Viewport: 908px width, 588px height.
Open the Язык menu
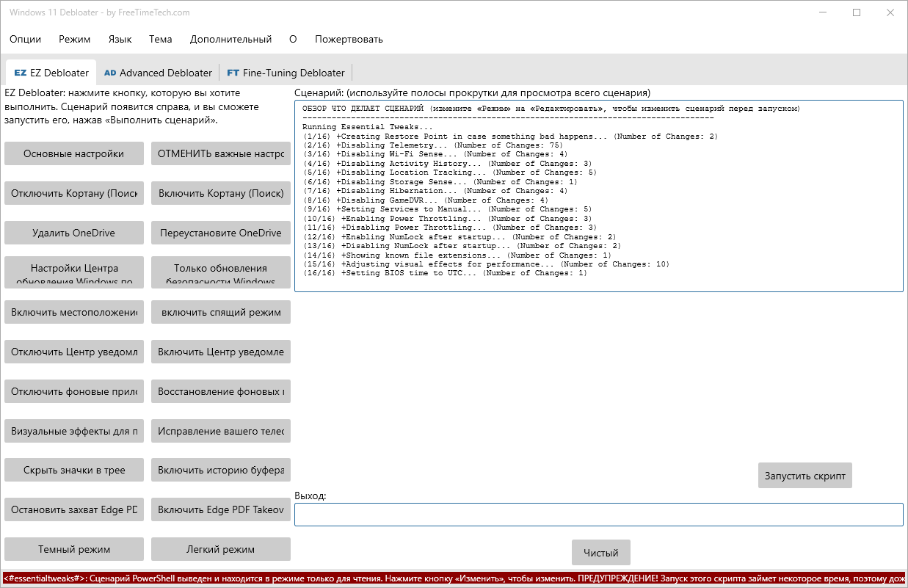pyautogui.click(x=120, y=39)
